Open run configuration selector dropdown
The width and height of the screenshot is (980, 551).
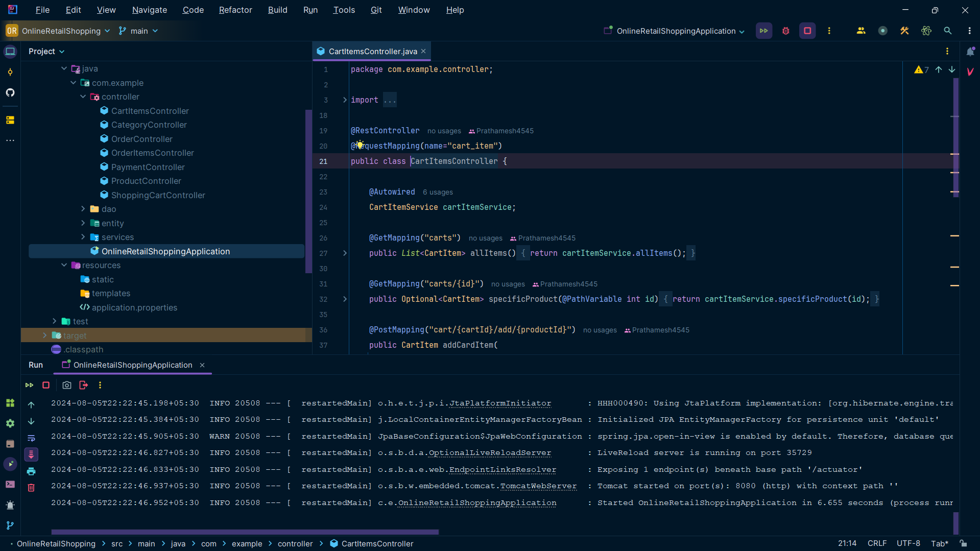coord(674,31)
